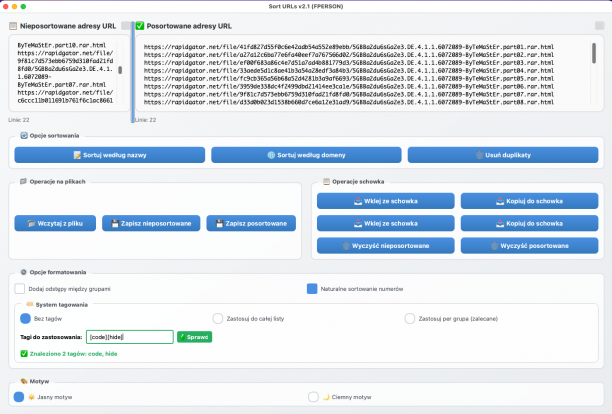
Task: Switch to Ciemny motyw radio button
Action: (313, 397)
